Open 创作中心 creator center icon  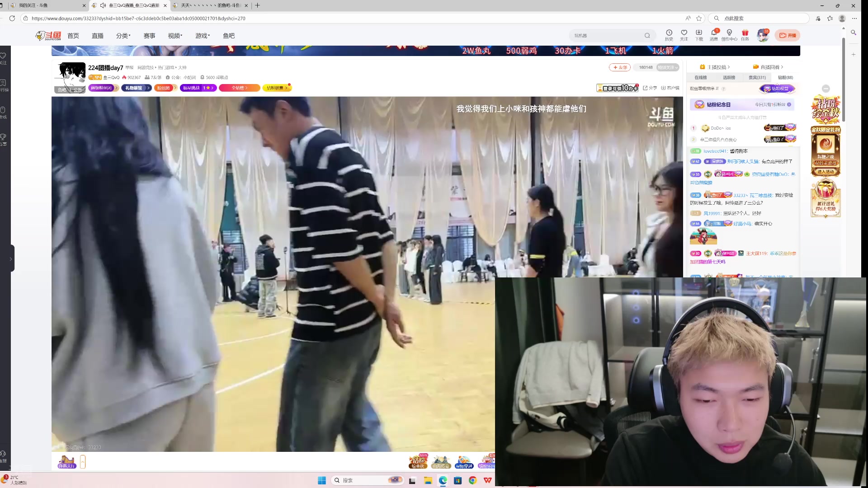coord(729,33)
